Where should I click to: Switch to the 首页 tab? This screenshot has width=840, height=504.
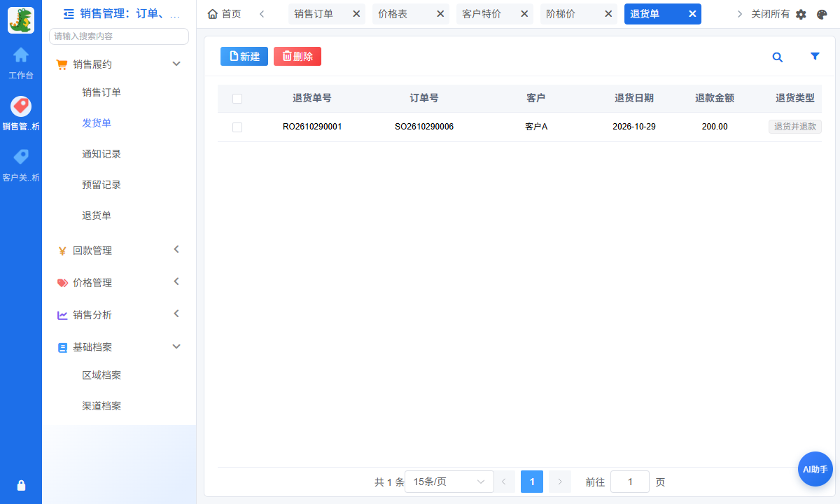click(224, 14)
